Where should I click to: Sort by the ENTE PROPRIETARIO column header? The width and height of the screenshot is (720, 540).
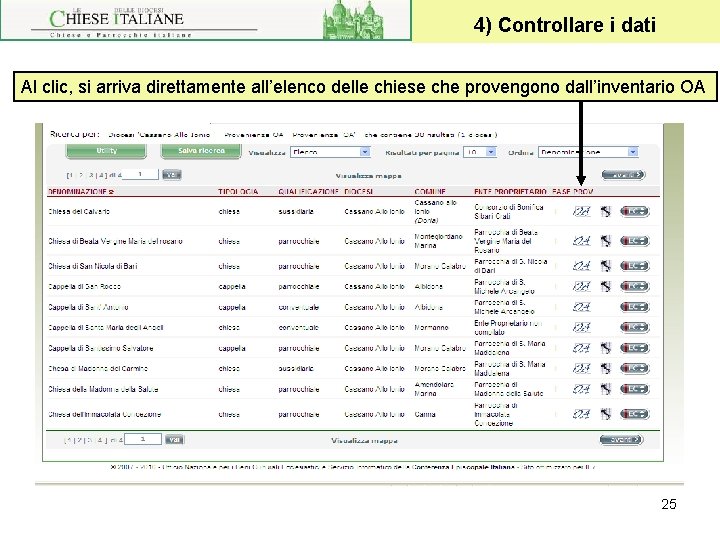pyautogui.click(x=510, y=191)
